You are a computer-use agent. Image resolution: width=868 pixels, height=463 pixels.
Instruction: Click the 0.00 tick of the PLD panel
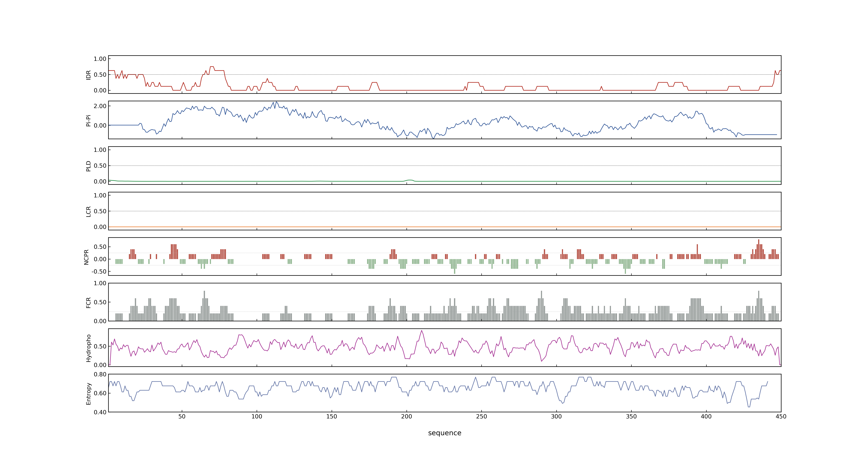coord(100,182)
